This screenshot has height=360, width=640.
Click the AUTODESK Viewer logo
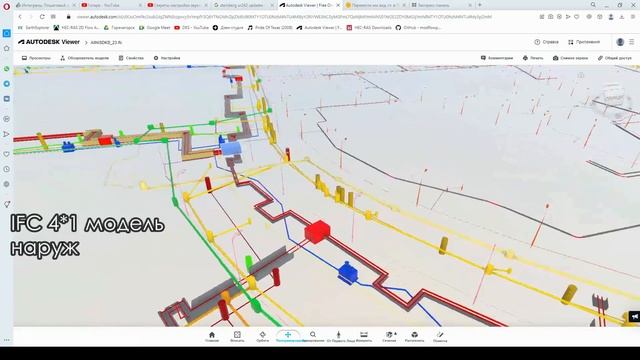[x=49, y=42]
